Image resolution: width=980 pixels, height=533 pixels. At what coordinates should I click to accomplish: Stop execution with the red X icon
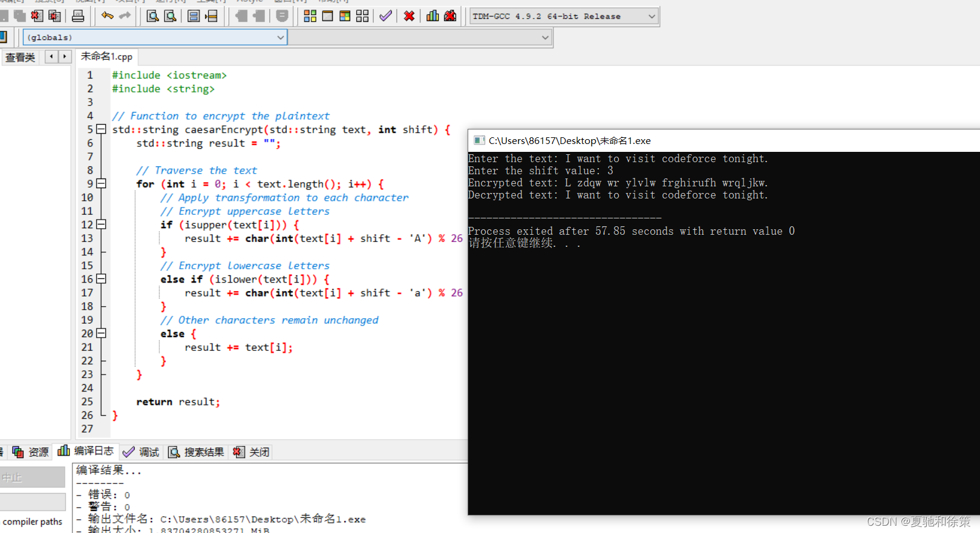(x=409, y=16)
